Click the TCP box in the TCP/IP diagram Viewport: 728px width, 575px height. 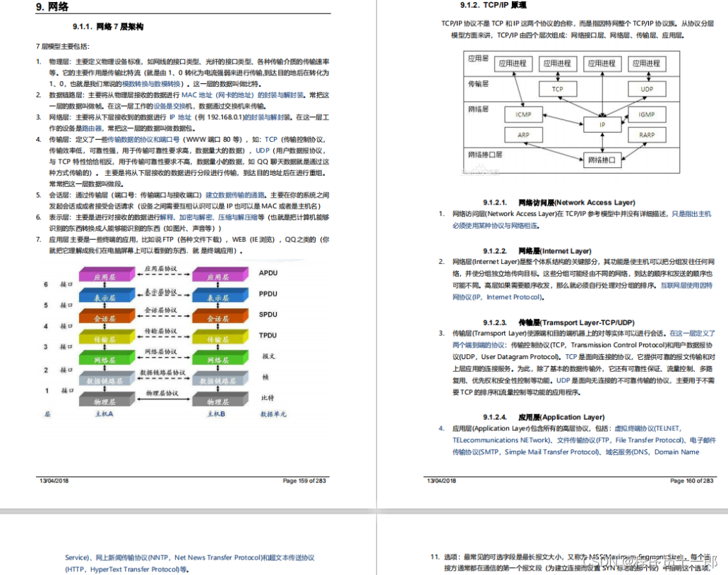click(558, 89)
